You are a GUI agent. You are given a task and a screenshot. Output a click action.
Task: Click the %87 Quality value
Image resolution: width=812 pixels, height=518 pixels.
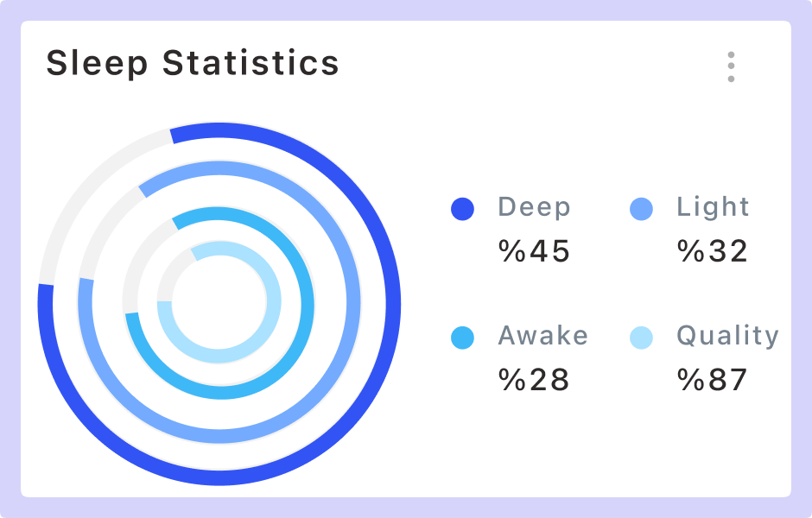tap(713, 380)
